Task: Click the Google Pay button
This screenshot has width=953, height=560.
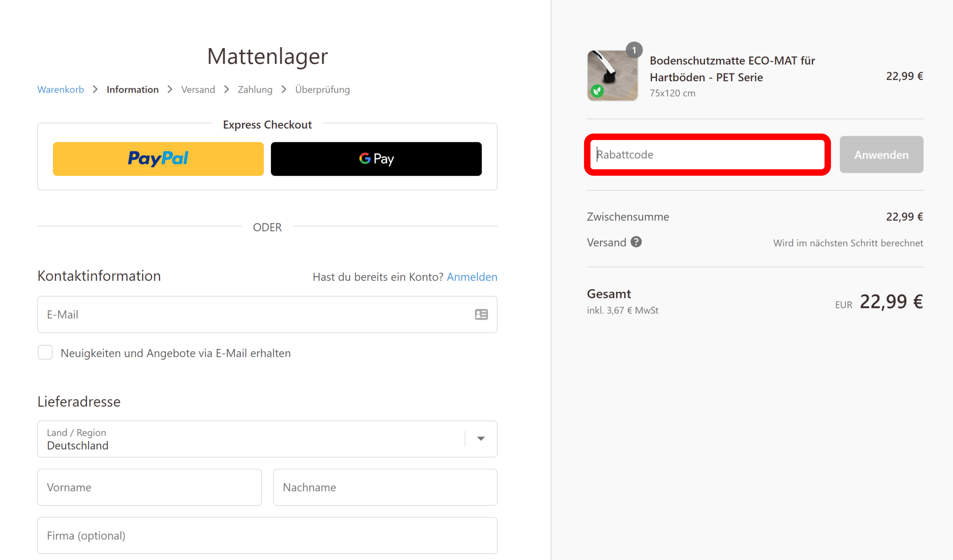Action: pos(376,159)
